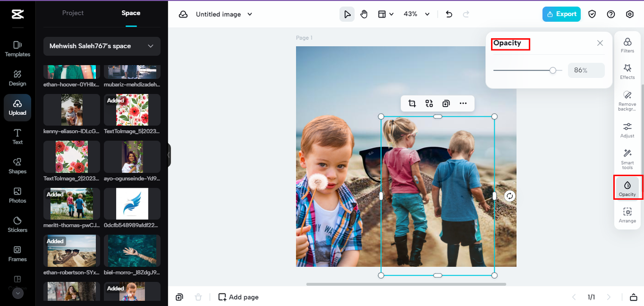The width and height of the screenshot is (644, 306).
Task: Open the three-dots more options menu
Action: point(463,104)
